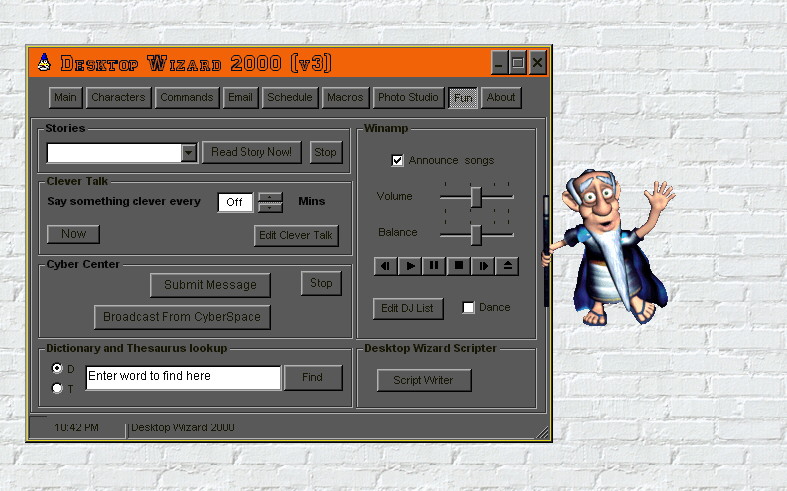Image resolution: width=787 pixels, height=491 pixels.
Task: Select the Fun tab
Action: [463, 97]
